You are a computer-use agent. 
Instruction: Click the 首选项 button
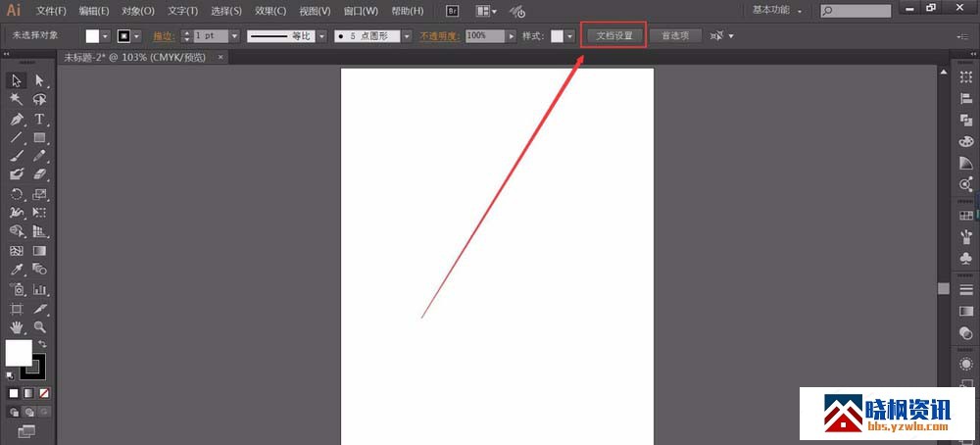[x=675, y=35]
